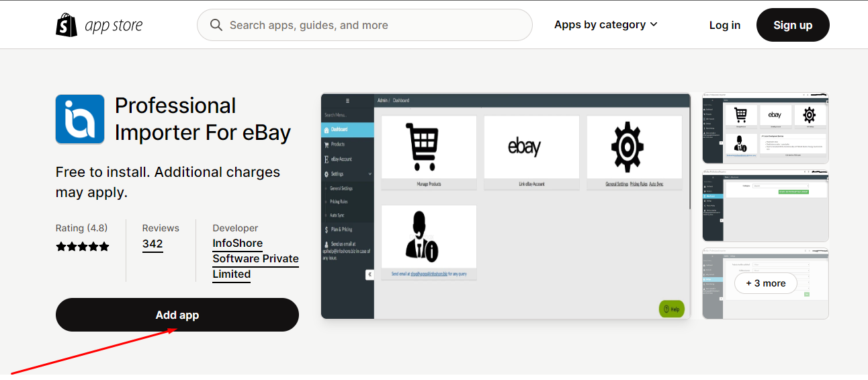The width and height of the screenshot is (868, 380).
Task: Click General Settings in screenshot sidebar
Action: click(x=341, y=188)
